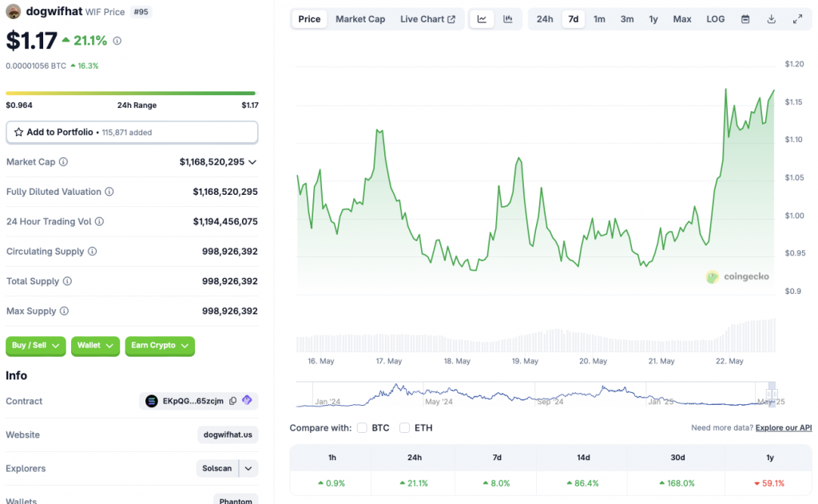
Task: Select the Price chart tab
Action: coord(309,19)
